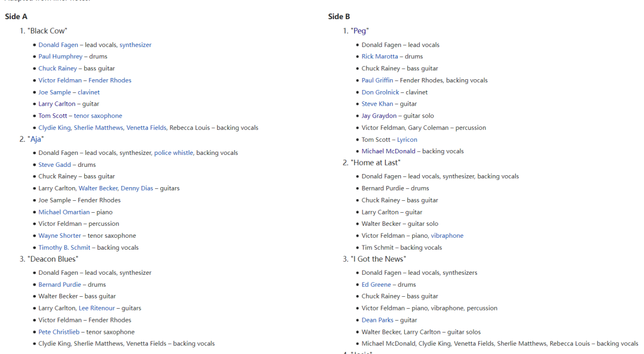
Task: Open the "Peg" song title link
Action: coord(360,31)
